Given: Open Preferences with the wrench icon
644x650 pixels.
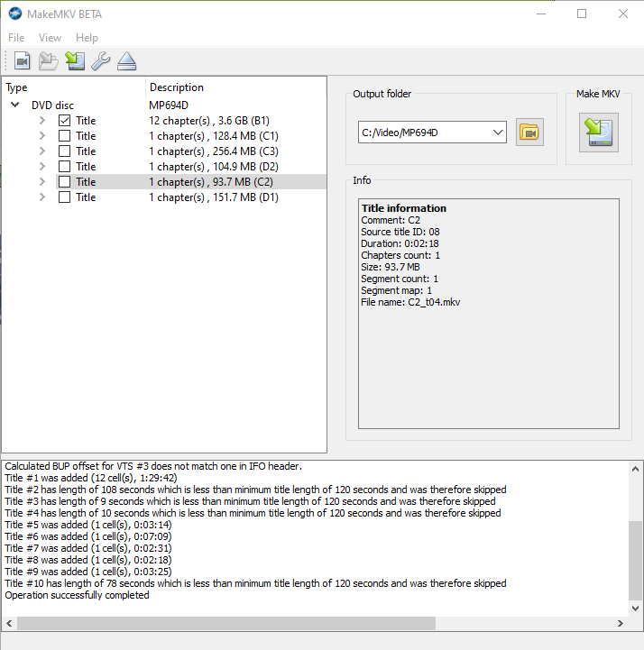Looking at the screenshot, I should coord(101,61).
